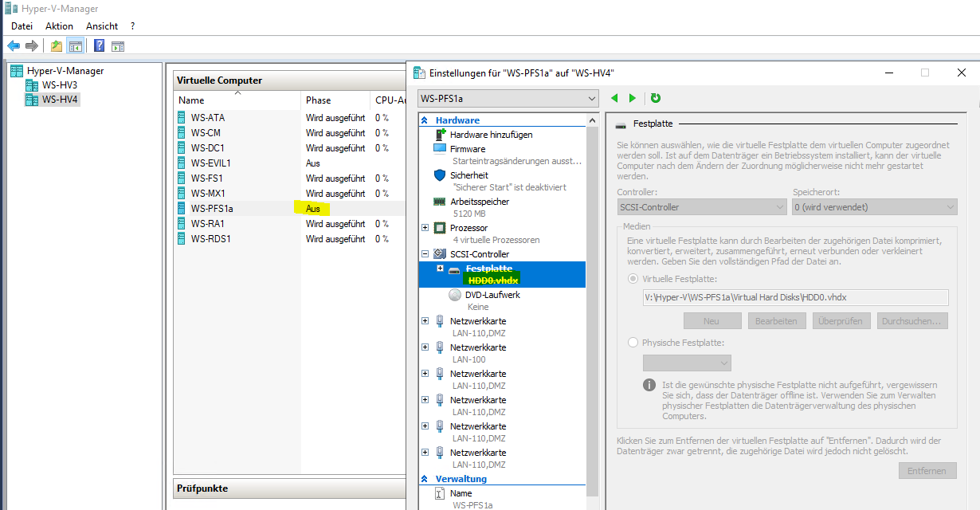This screenshot has width=980, height=510.
Task: Open the WS-PFS1a VM selector dropdown
Action: (508, 99)
